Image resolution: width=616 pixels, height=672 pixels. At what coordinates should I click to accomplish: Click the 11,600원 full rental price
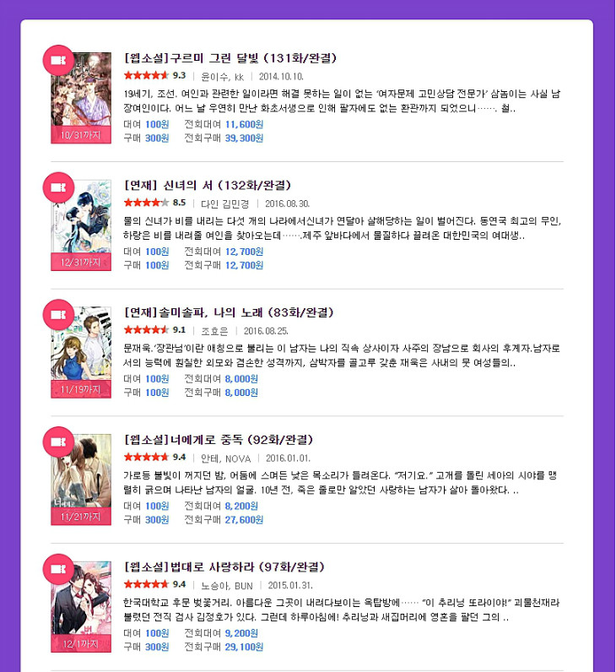(x=244, y=124)
